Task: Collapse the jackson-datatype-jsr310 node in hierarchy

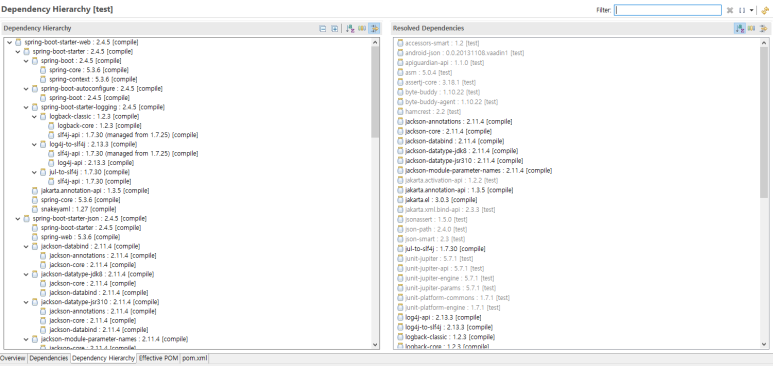Action: click(x=27, y=302)
